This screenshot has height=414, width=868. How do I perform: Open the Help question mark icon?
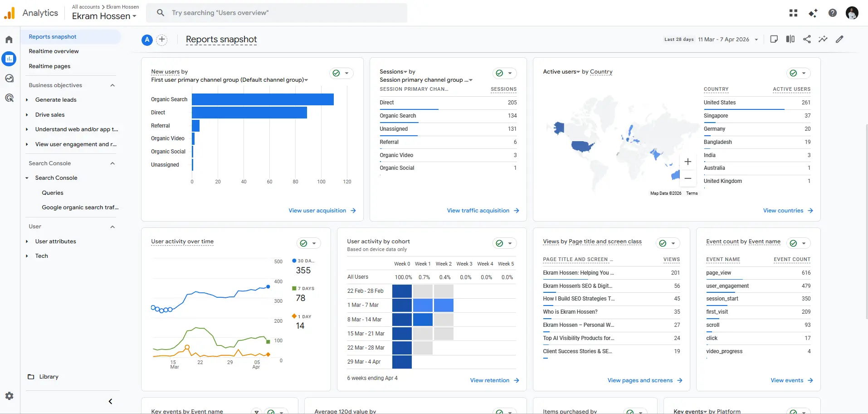coord(833,13)
